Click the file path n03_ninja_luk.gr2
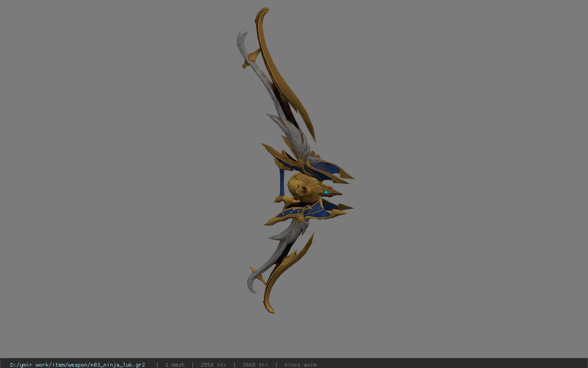 [78, 365]
